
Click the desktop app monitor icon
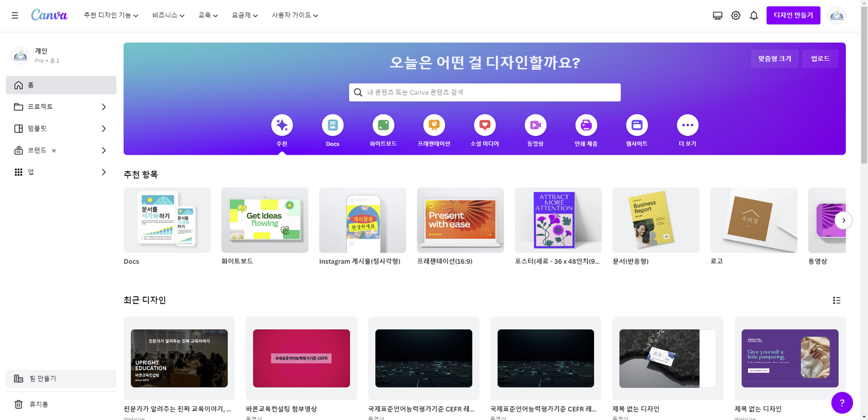[x=717, y=16]
